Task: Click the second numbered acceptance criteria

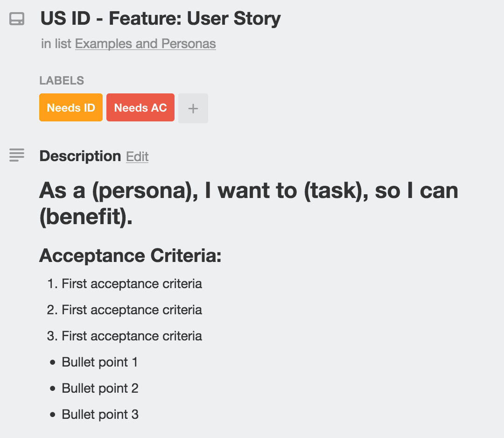Action: pyautogui.click(x=132, y=310)
